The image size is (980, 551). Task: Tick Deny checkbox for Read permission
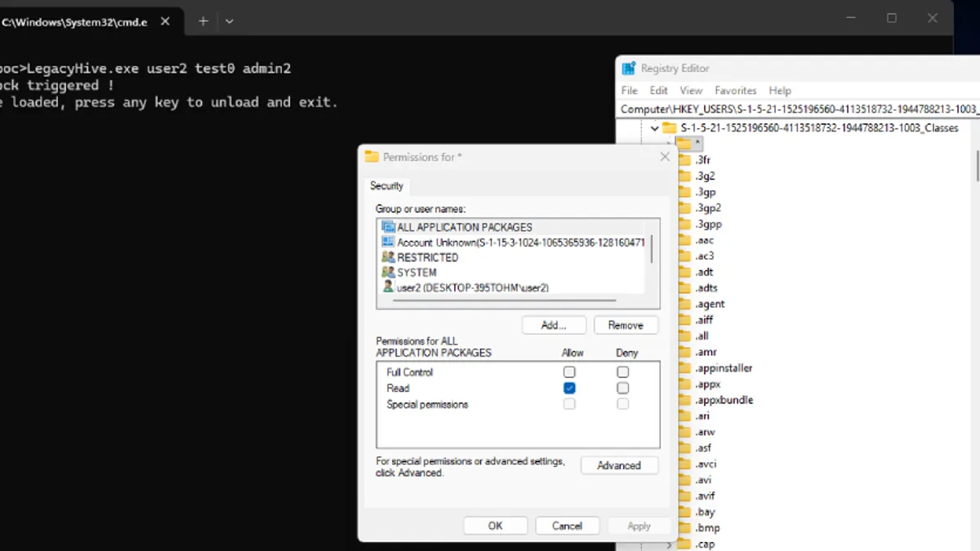pos(623,388)
